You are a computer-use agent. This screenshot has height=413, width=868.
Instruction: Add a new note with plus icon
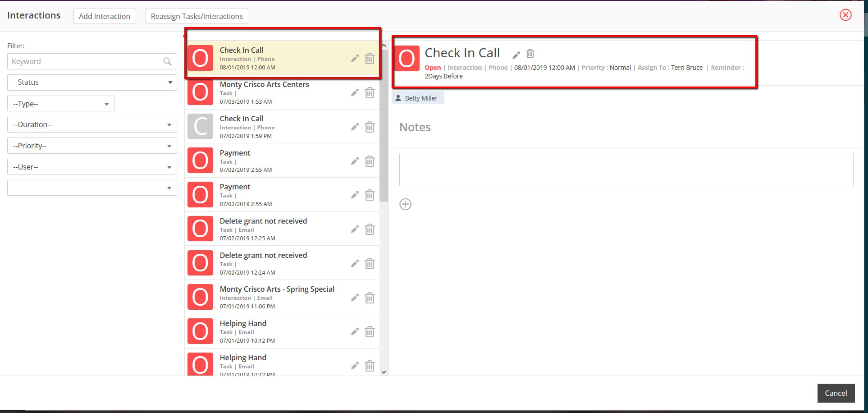point(406,204)
